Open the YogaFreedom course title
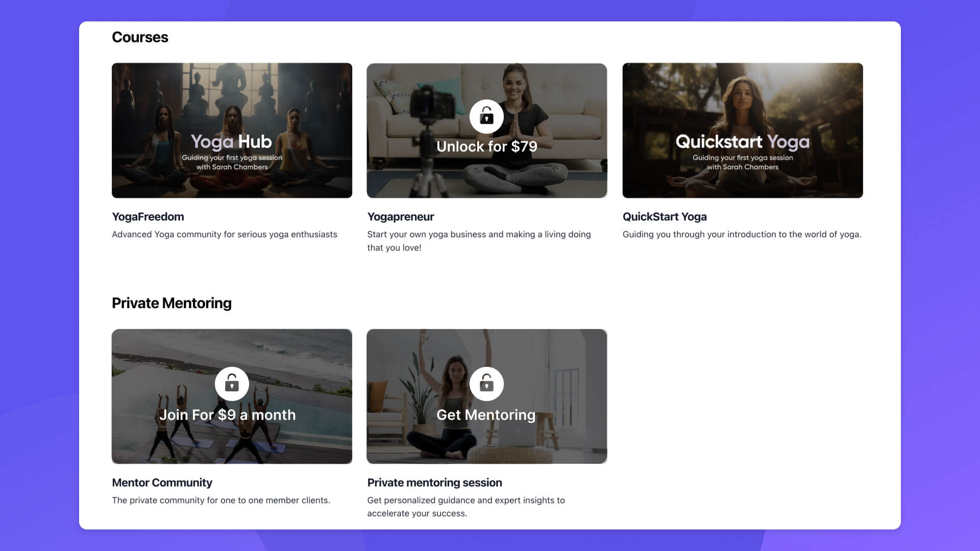This screenshot has height=551, width=980. (148, 216)
